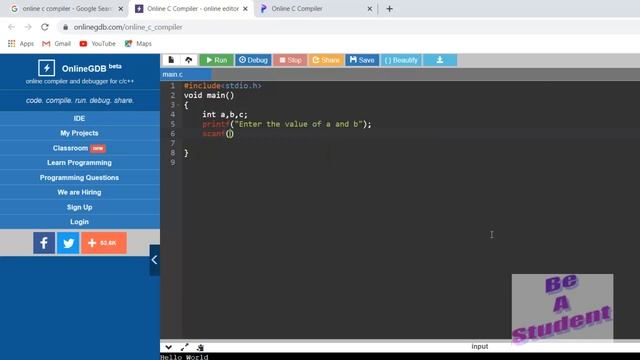
Task: Start the Debug session
Action: (253, 60)
